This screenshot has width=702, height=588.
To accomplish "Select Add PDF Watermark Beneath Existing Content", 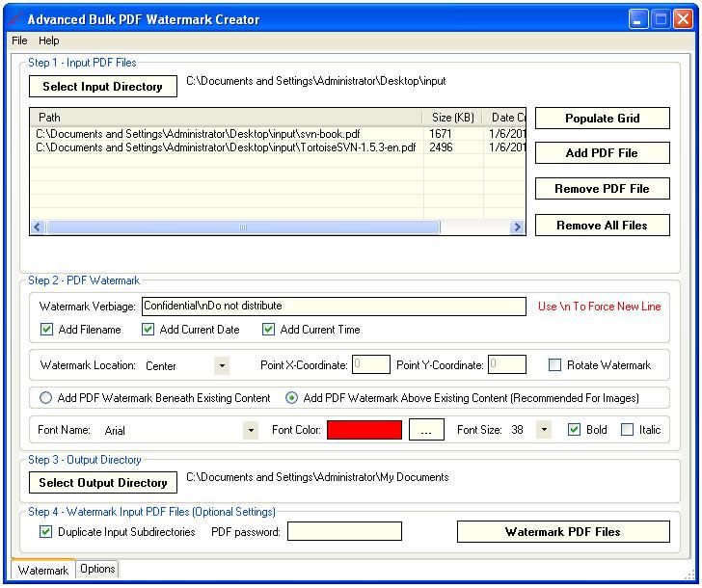I will (45, 397).
